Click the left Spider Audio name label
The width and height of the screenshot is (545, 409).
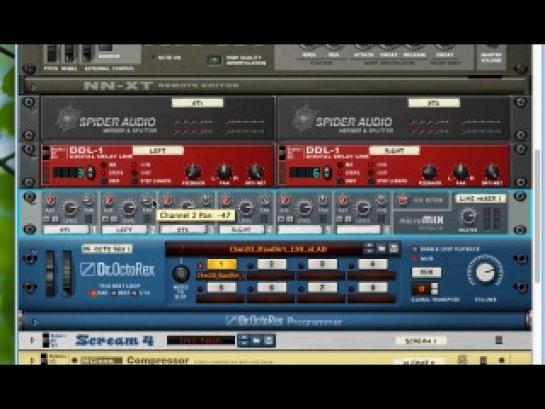point(197,103)
